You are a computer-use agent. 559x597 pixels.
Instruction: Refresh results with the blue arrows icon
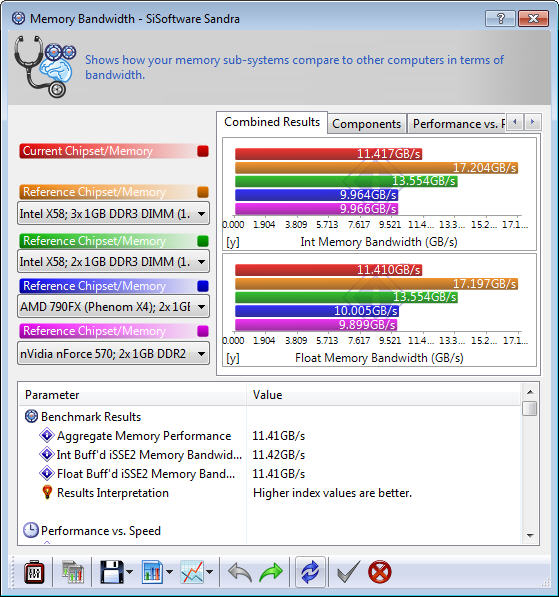tap(310, 572)
